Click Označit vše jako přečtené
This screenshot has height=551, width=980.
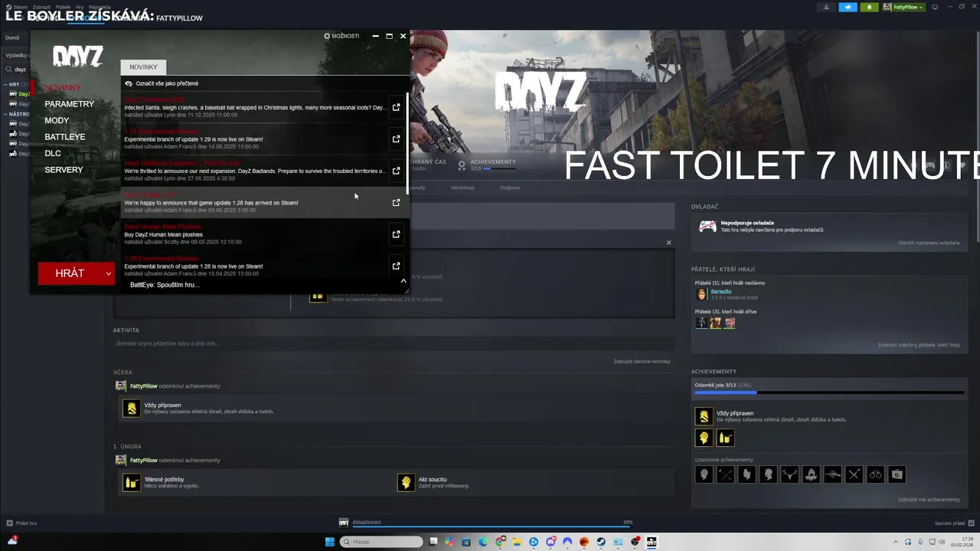[167, 83]
